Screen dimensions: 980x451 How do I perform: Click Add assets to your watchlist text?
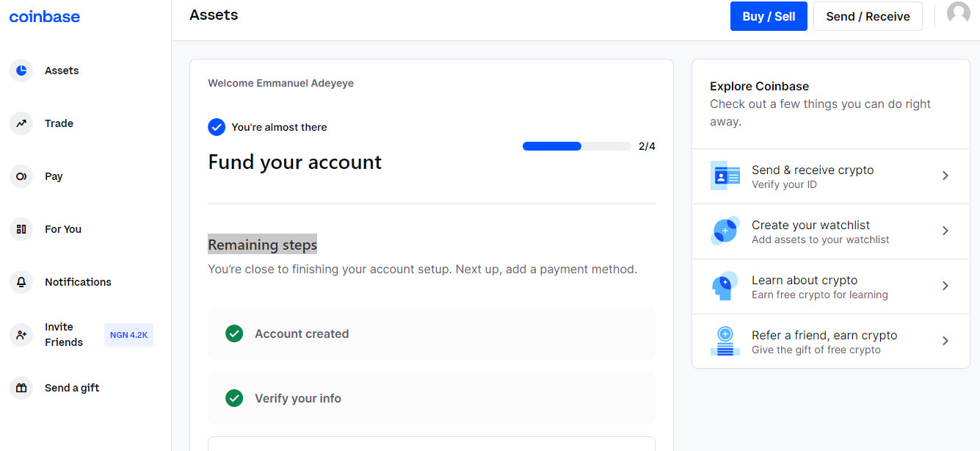(821, 239)
